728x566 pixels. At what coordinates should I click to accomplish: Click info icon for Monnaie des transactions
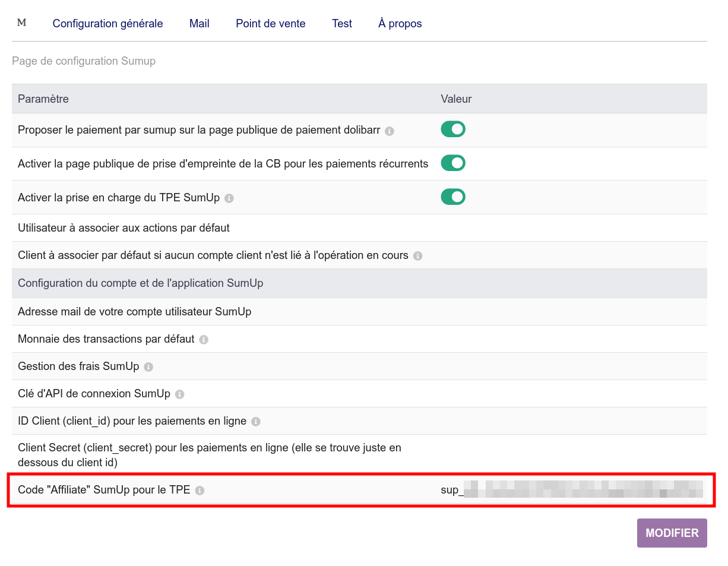(204, 340)
